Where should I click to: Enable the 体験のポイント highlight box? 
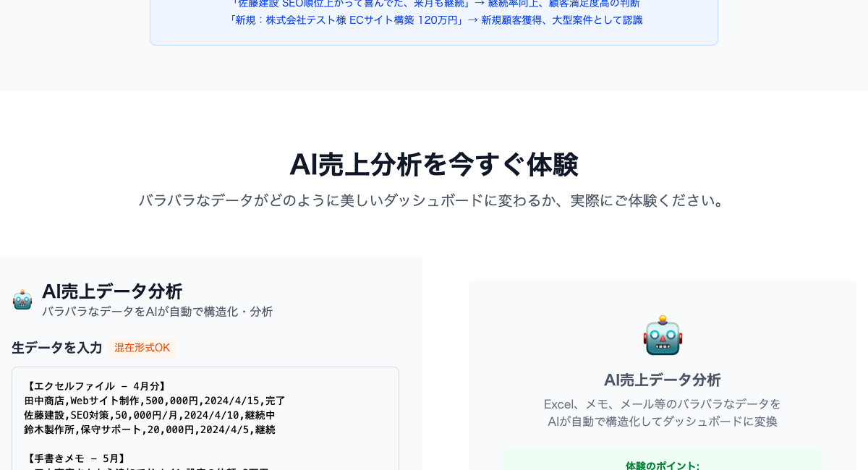click(662, 466)
